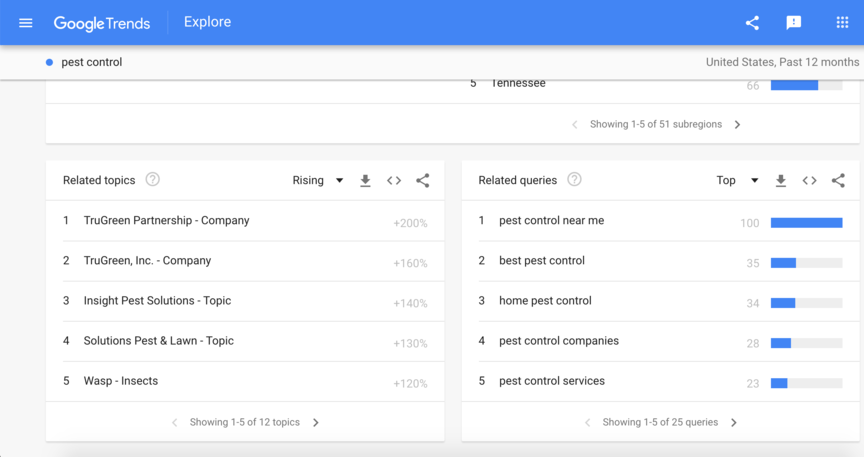The width and height of the screenshot is (864, 457).
Task: Click the pest control search term
Action: point(91,62)
